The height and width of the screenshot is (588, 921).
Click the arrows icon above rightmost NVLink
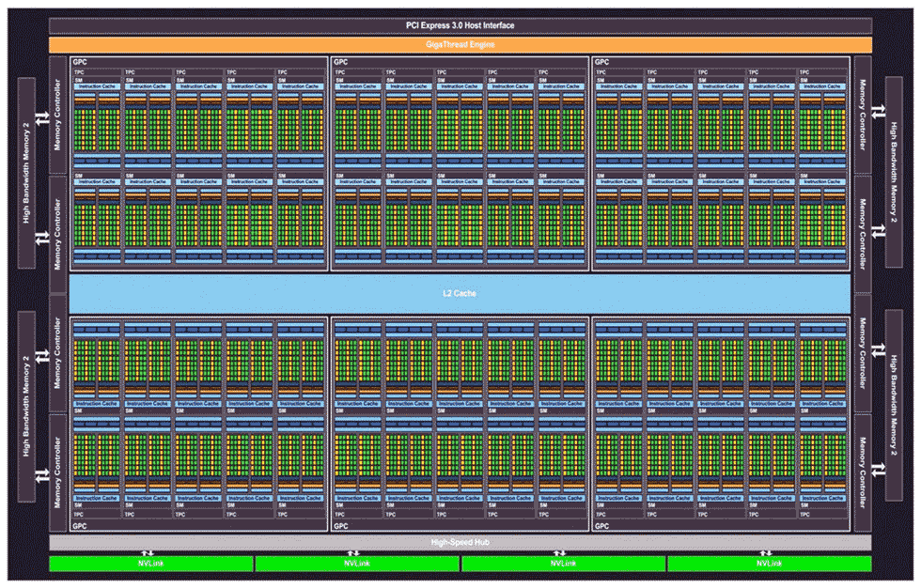click(767, 552)
